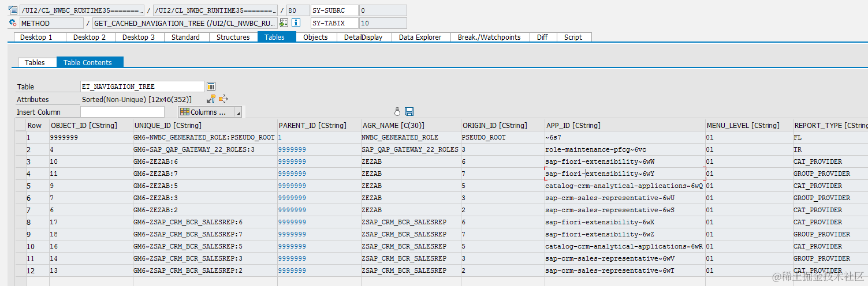Click PARENT_ID link 1 in row 1
This screenshot has height=286, width=868.
pyautogui.click(x=280, y=137)
